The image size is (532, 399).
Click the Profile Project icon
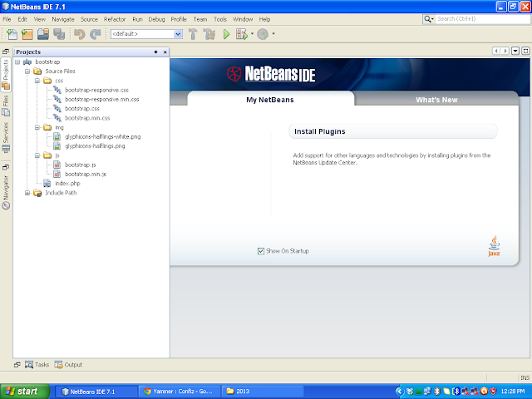[x=263, y=34]
